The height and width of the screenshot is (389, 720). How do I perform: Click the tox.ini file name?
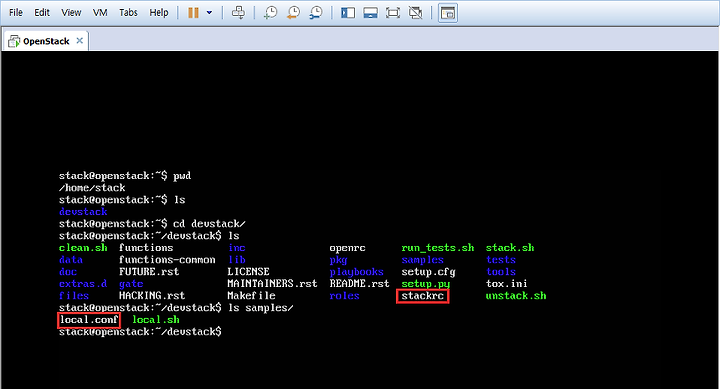coord(506,284)
